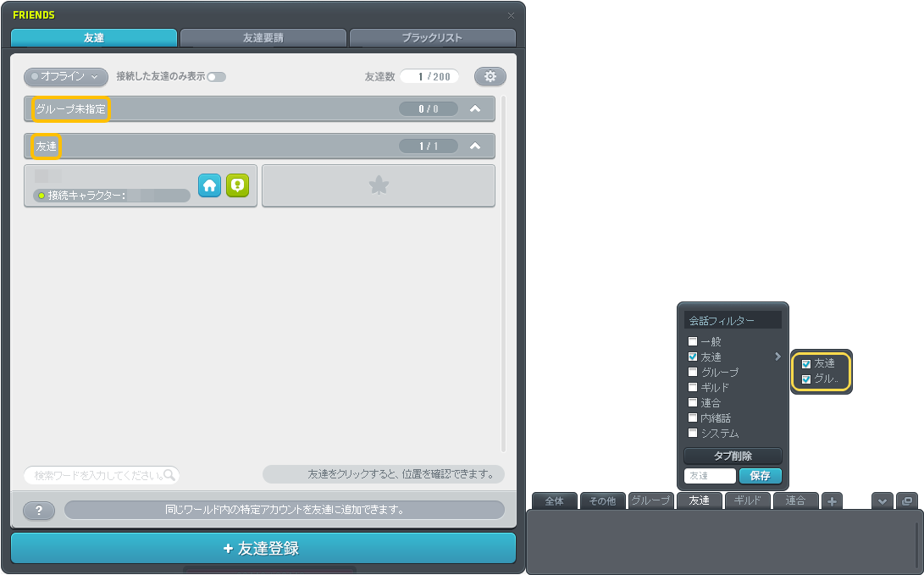The width and height of the screenshot is (924, 575).
Task: Click the 友達登録 button
Action: (263, 548)
